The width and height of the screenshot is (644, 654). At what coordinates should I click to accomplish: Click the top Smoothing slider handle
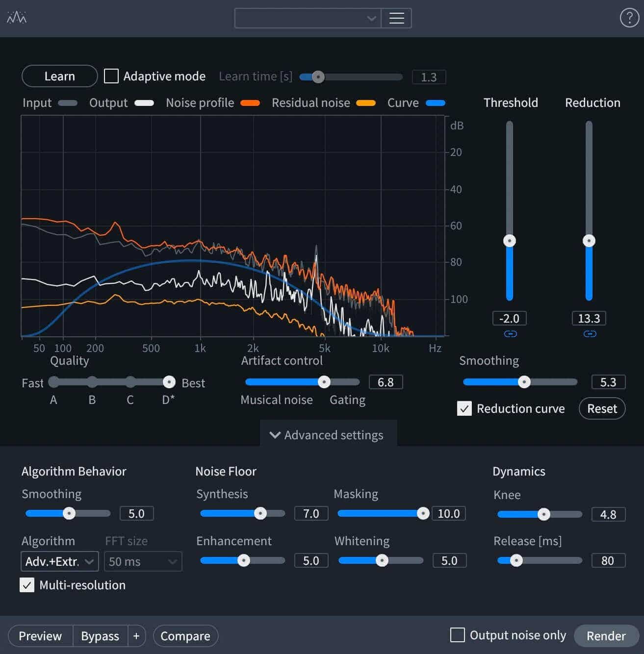524,382
